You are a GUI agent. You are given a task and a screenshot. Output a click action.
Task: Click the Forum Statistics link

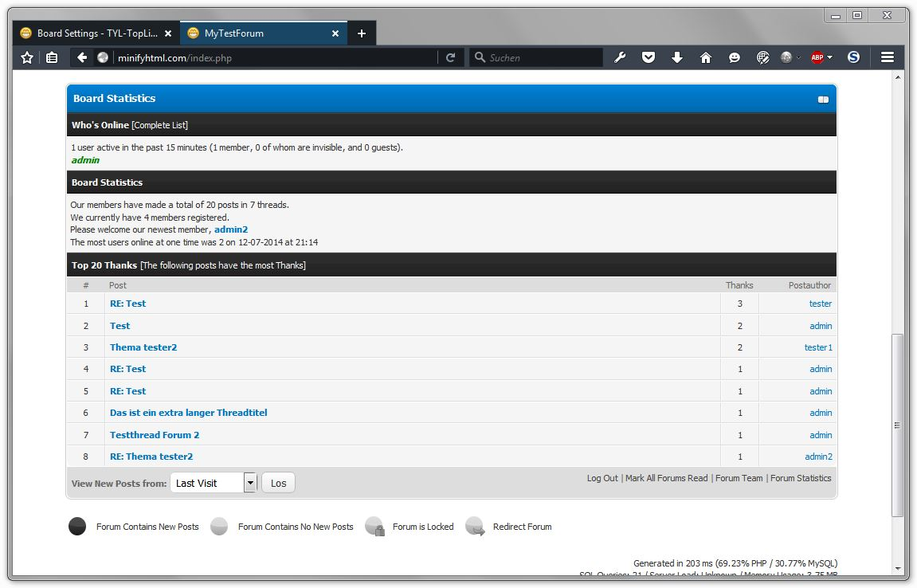800,478
